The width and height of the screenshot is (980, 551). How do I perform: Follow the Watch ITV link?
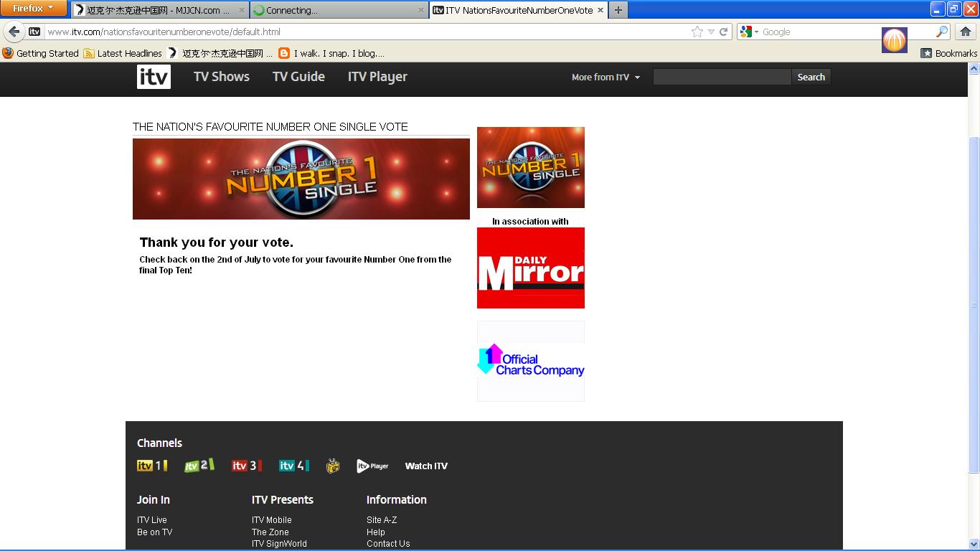pyautogui.click(x=426, y=466)
